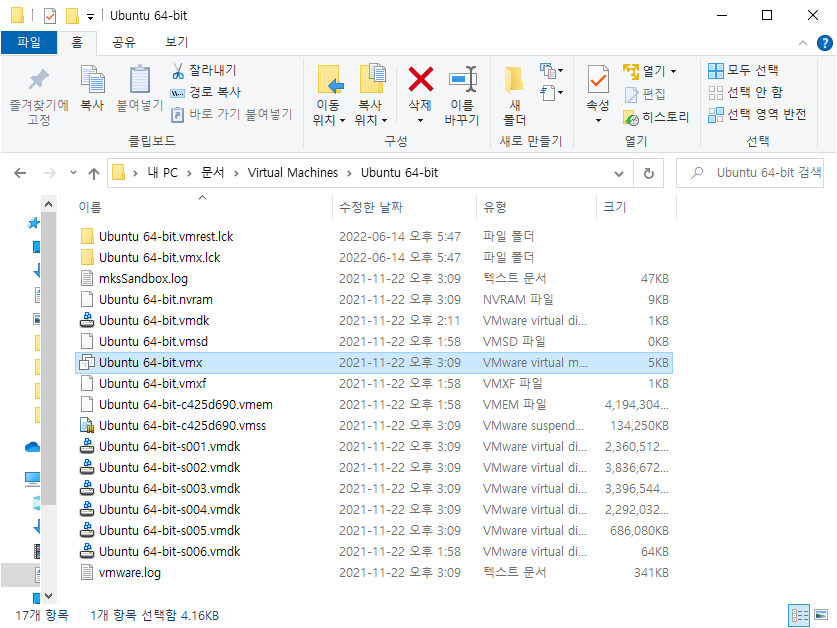Open recent locations dropdown arrow

[x=73, y=172]
